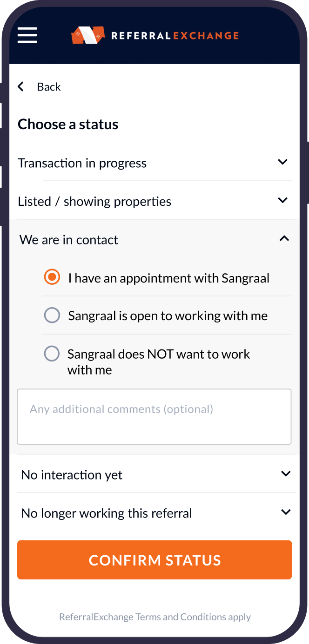Viewport: 309px width, 644px height.
Task: Open the Terms and Conditions link
Action: (x=154, y=617)
